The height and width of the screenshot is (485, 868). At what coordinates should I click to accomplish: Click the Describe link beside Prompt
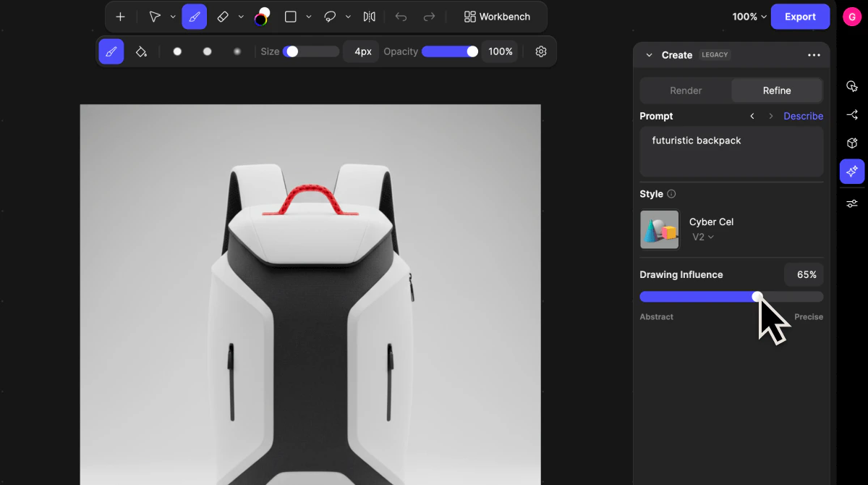click(803, 116)
